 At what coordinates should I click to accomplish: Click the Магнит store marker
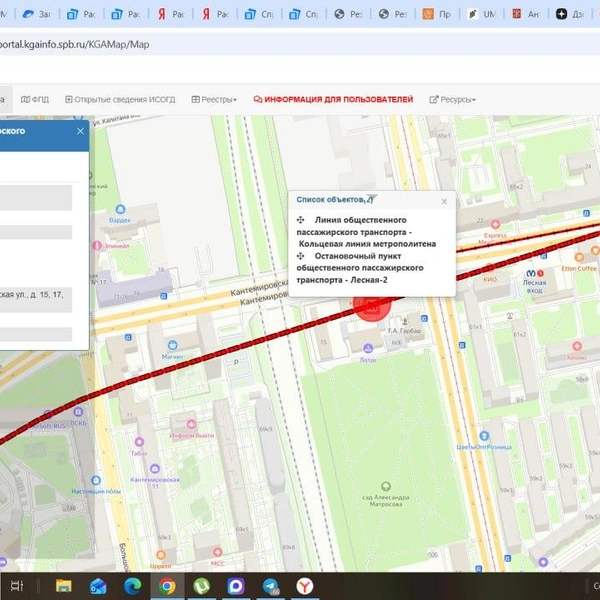tap(173, 345)
